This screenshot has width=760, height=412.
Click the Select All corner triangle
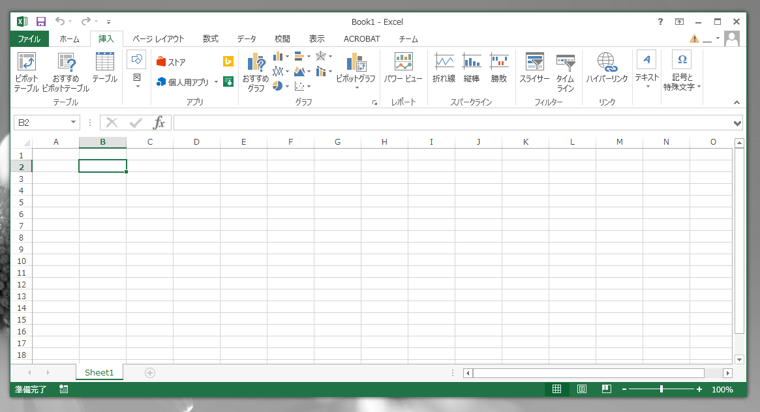(x=27, y=143)
